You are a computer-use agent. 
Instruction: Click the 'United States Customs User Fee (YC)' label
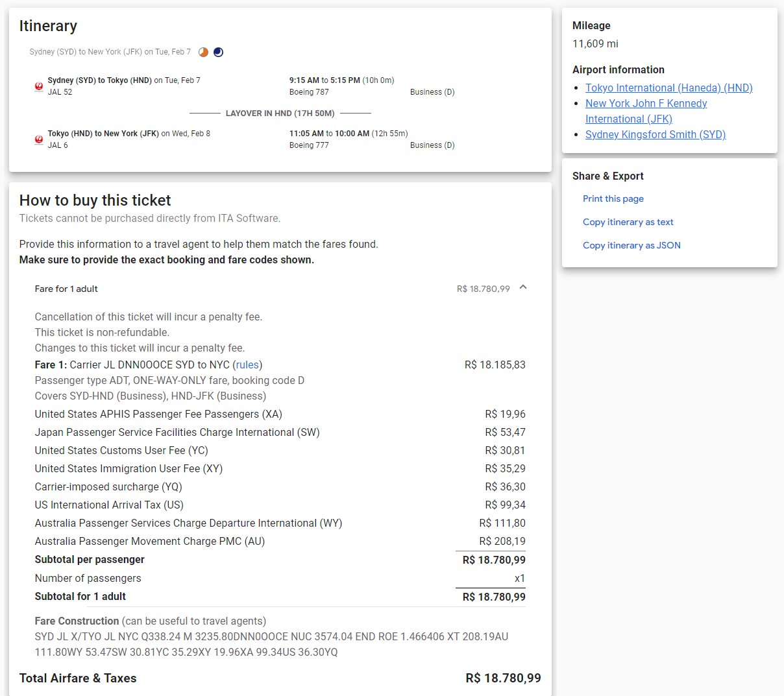[121, 450]
